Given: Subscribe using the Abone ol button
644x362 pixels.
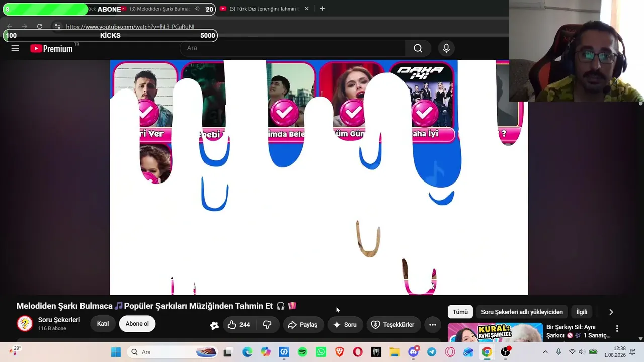Looking at the screenshot, I should click(137, 324).
